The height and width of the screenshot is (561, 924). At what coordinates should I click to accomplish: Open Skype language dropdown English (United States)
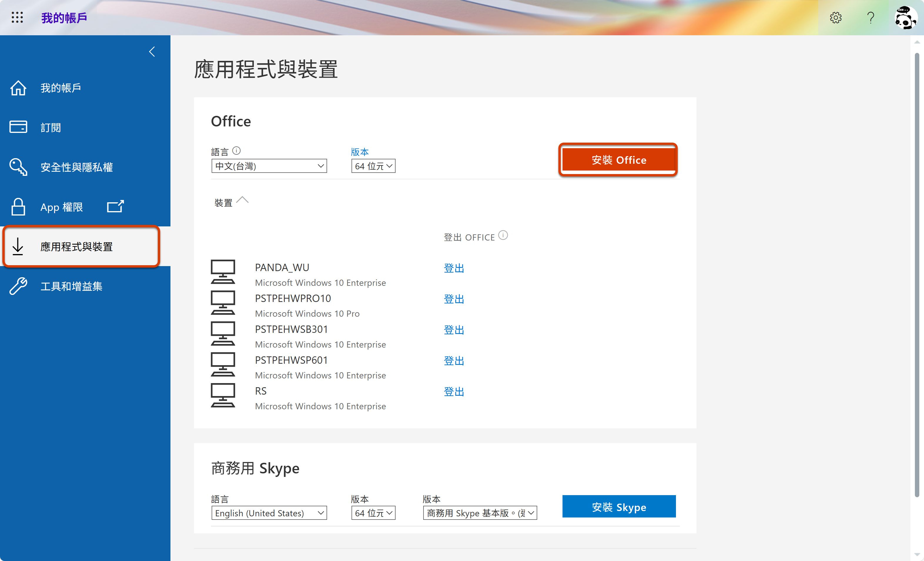(269, 513)
